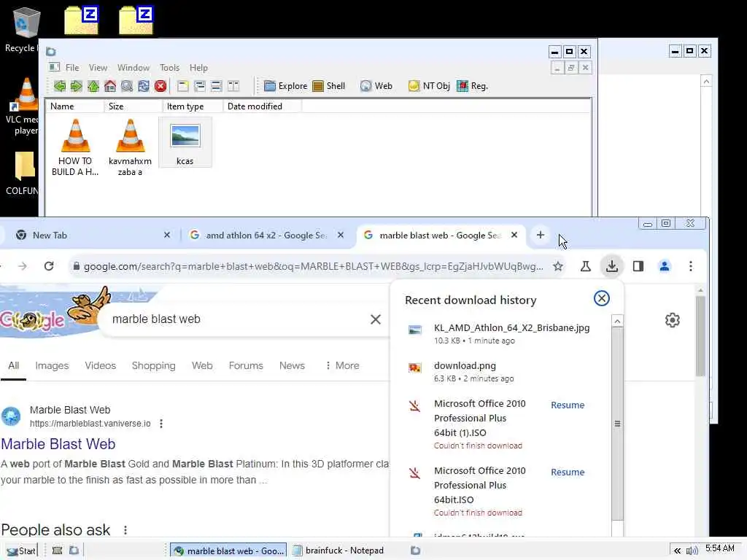Open KL_AMD_Athlon_64_X2_Brisbane.jpg download

coord(506,334)
